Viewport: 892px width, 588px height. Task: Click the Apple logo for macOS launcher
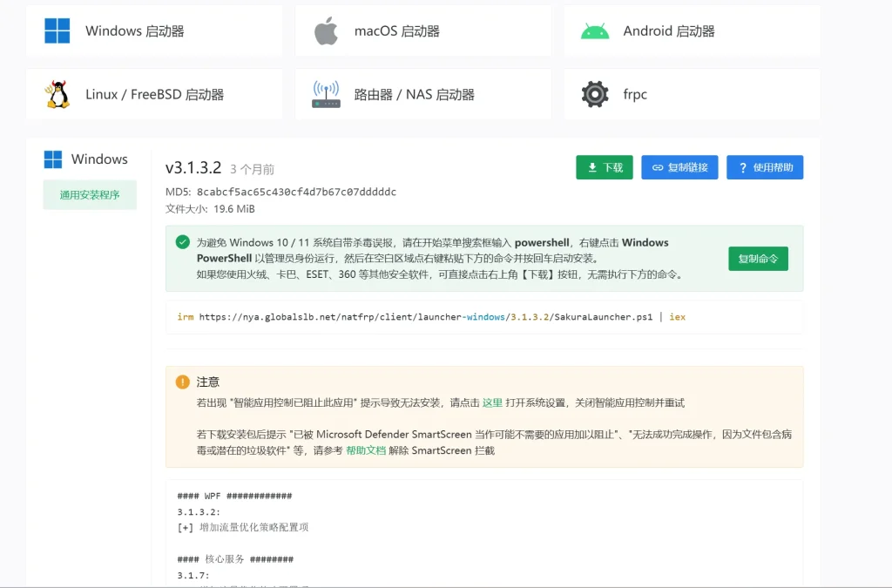point(326,30)
